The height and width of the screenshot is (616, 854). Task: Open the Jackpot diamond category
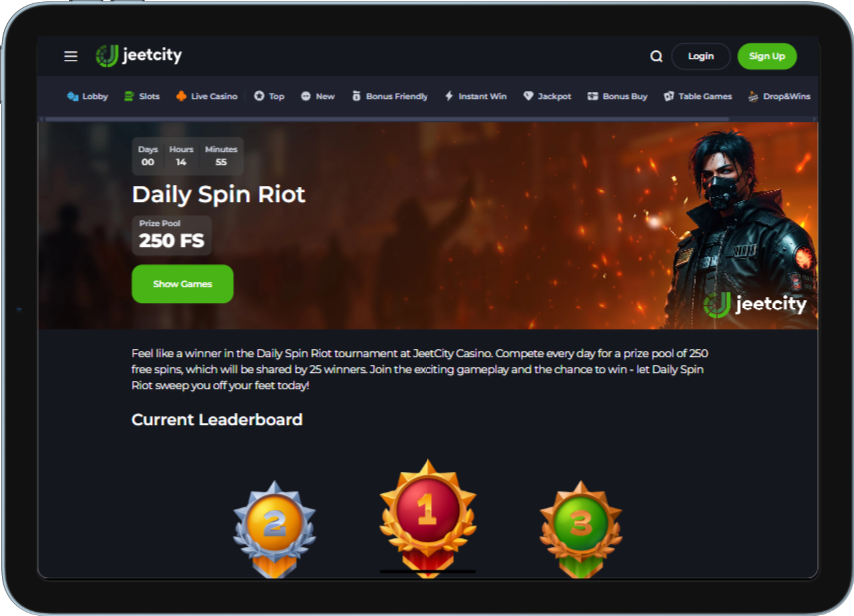[547, 96]
